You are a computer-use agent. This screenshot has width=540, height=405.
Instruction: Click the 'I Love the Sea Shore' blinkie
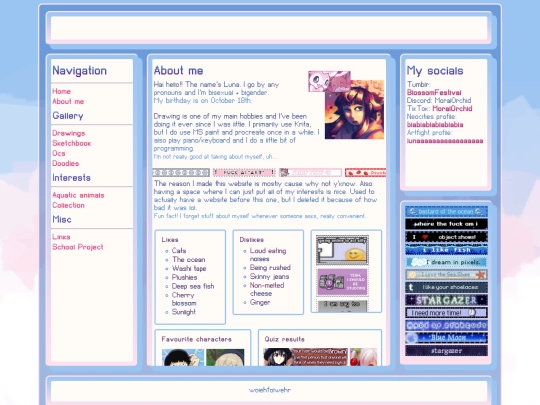click(446, 274)
